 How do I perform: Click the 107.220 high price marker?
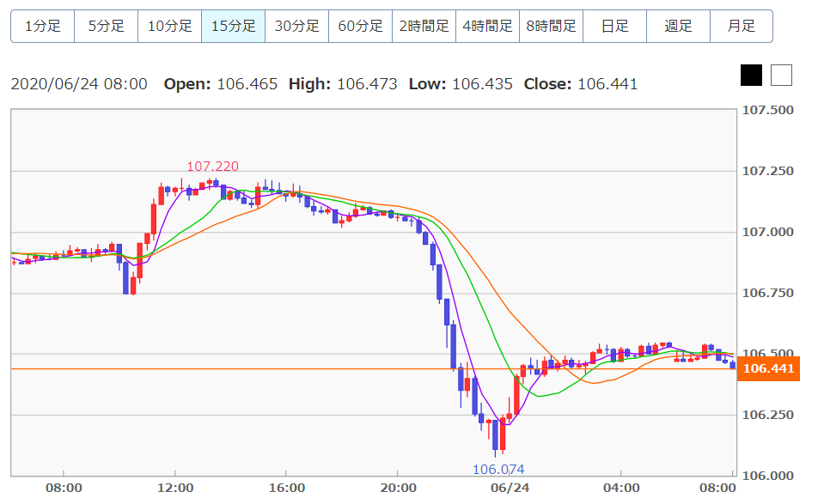[213, 167]
